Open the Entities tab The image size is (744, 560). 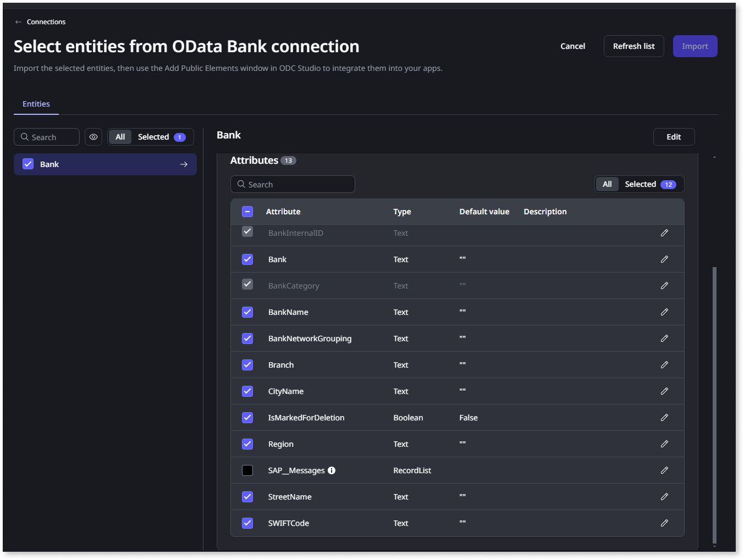tap(36, 104)
